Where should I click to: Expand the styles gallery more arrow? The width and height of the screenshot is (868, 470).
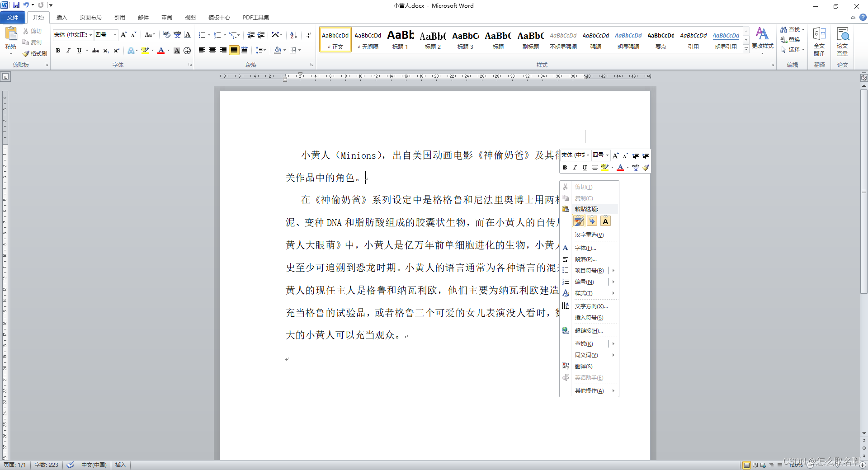[746, 50]
